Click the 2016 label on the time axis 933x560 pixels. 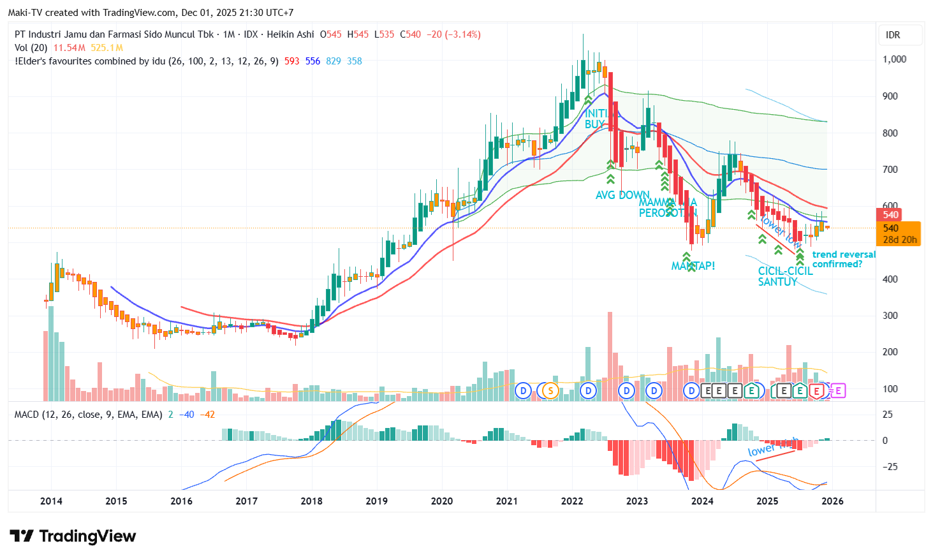(x=181, y=501)
